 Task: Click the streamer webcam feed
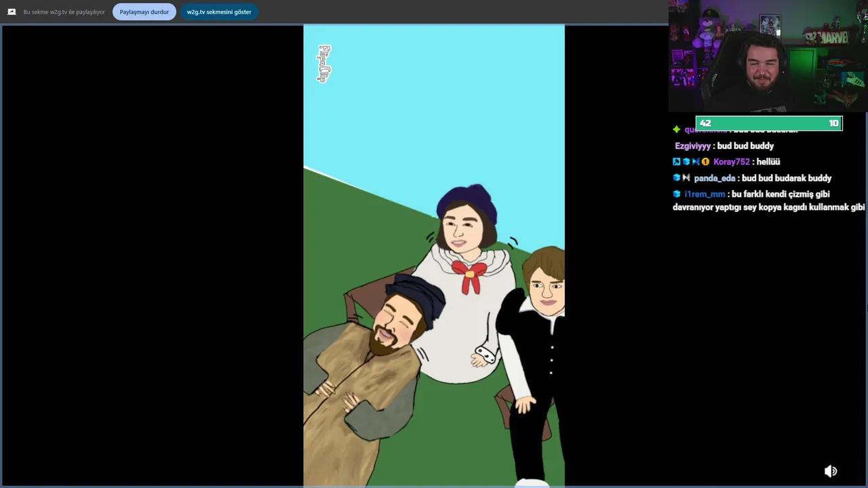(768, 56)
